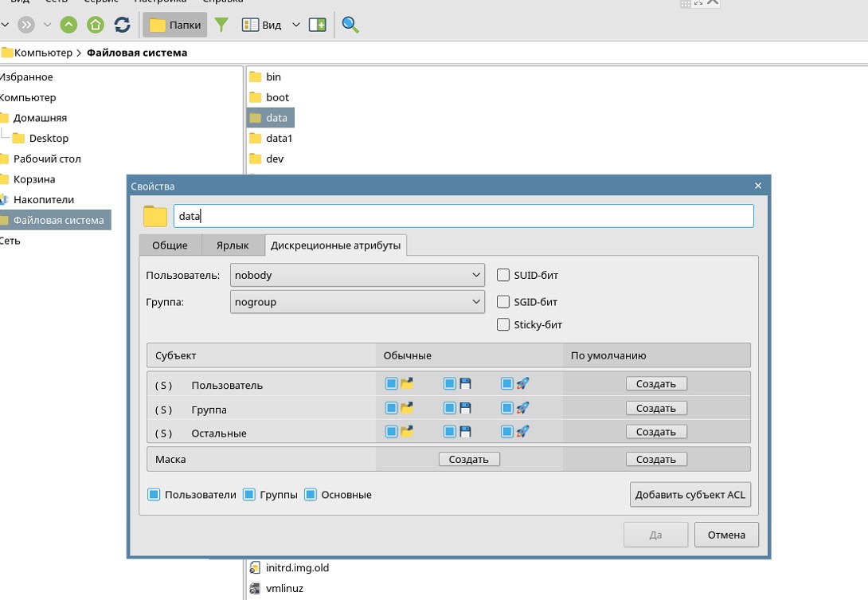Toggle execute permission for Пользователь row
Screen dimensions: 868x600
pos(506,384)
